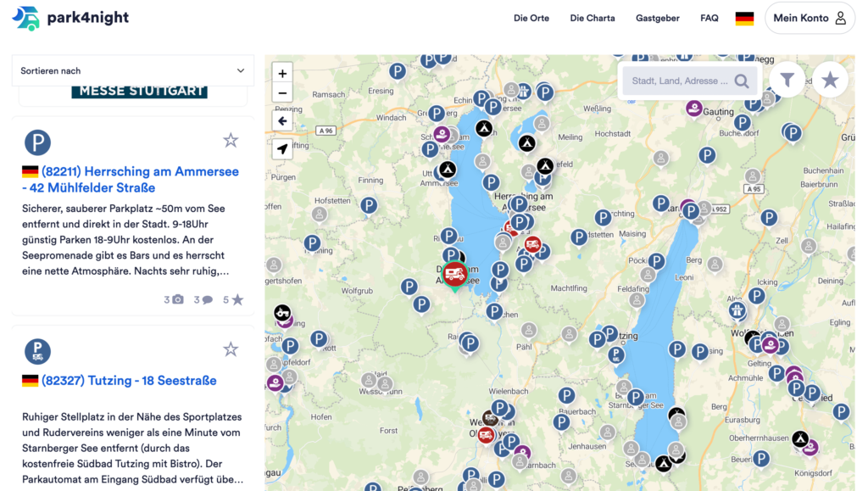Select the gray marker above Baierbrunn
Viewport: 868px width, 491px height.
tap(753, 176)
